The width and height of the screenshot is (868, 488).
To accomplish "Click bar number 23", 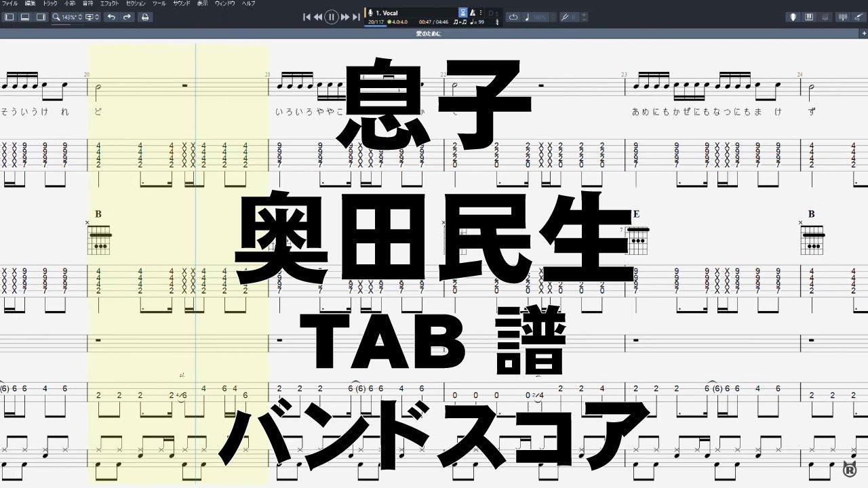I will pos(623,74).
